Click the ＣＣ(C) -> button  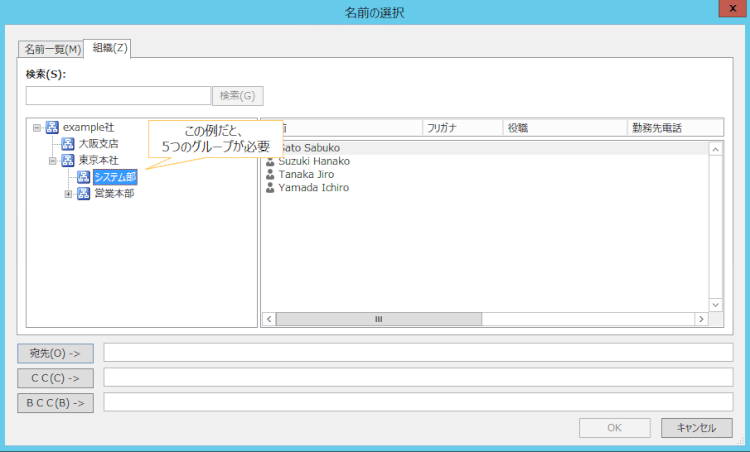[55, 378]
